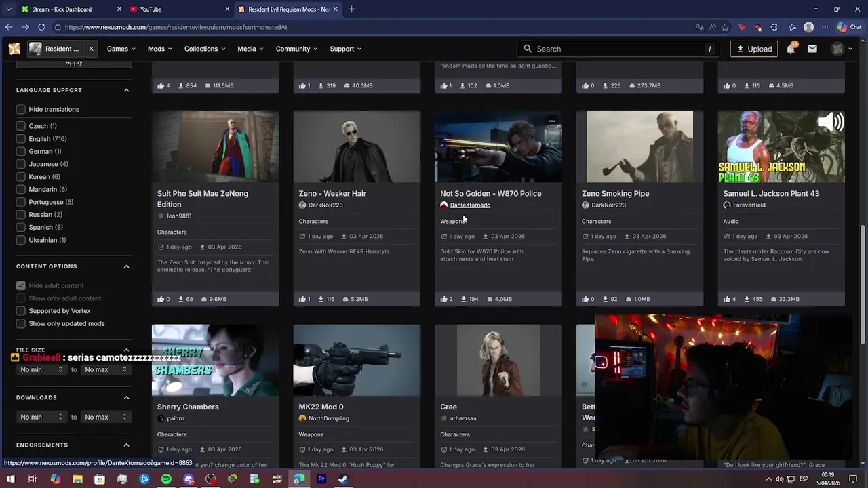Open Windows Start menu
The height and width of the screenshot is (488, 868).
(x=11, y=479)
